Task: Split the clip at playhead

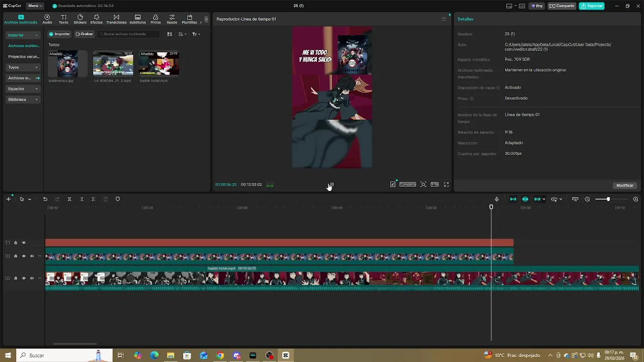Action: tap(69, 199)
